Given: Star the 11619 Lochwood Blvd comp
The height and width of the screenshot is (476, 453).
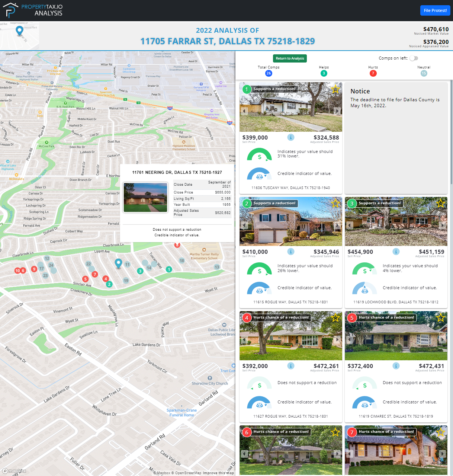Looking at the screenshot, I should [x=440, y=203].
